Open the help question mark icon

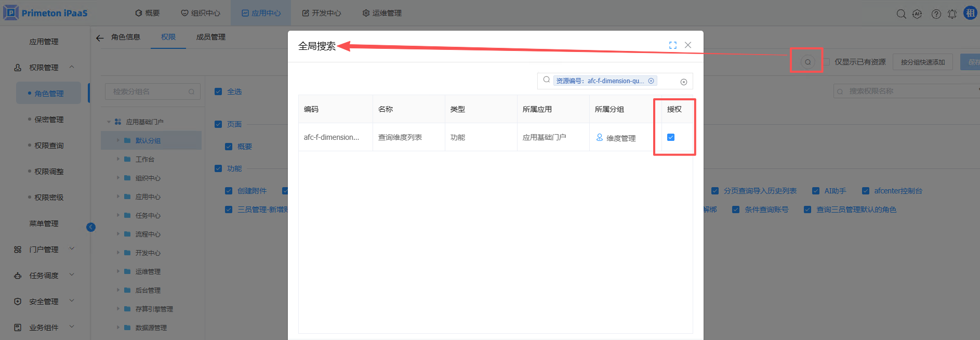pyautogui.click(x=936, y=14)
